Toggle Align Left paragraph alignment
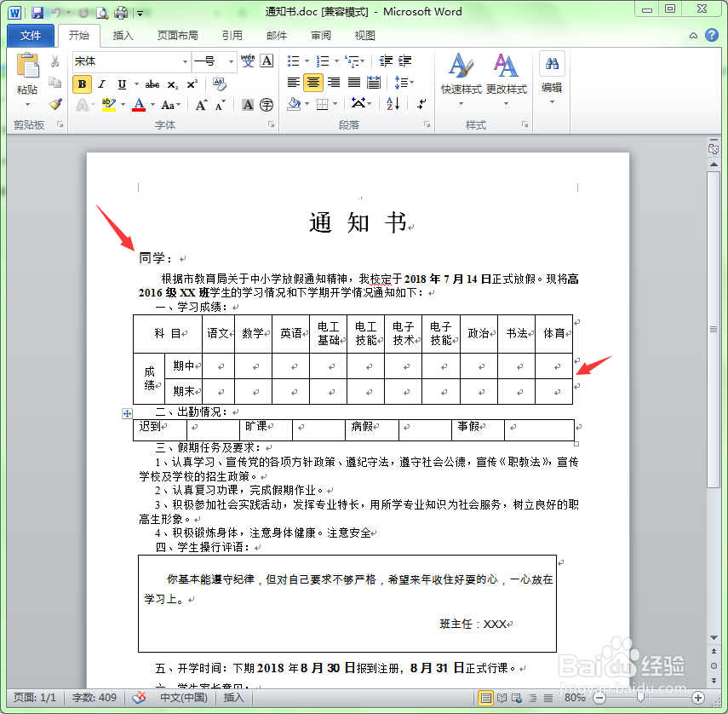 pyautogui.click(x=294, y=83)
